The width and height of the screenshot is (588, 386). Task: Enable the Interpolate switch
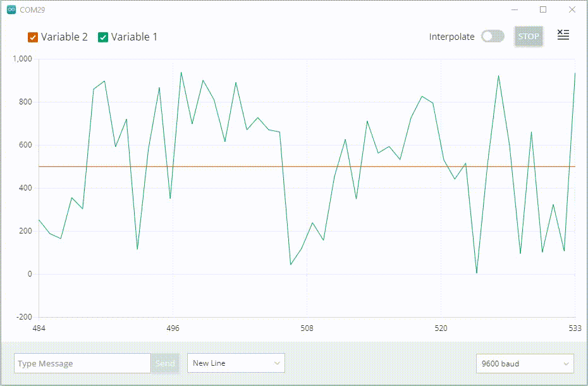493,37
